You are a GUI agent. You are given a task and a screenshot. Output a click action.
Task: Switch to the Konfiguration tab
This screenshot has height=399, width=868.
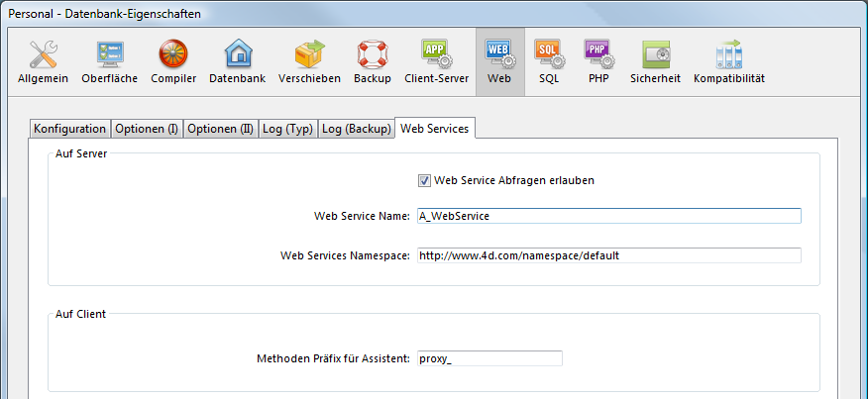tap(69, 129)
